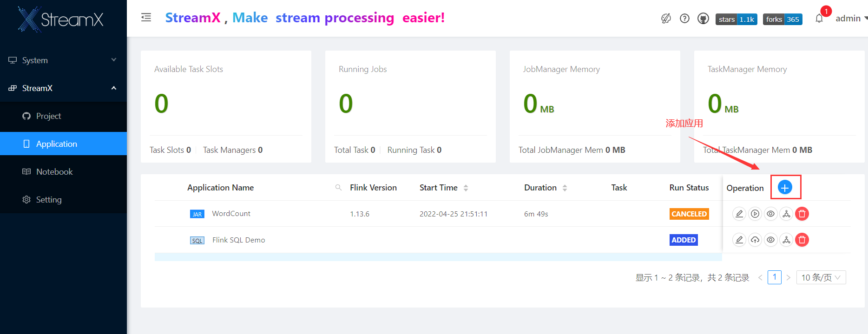Delete the Flink SQL Demo application
Image resolution: width=868 pixels, height=334 pixels.
point(802,240)
